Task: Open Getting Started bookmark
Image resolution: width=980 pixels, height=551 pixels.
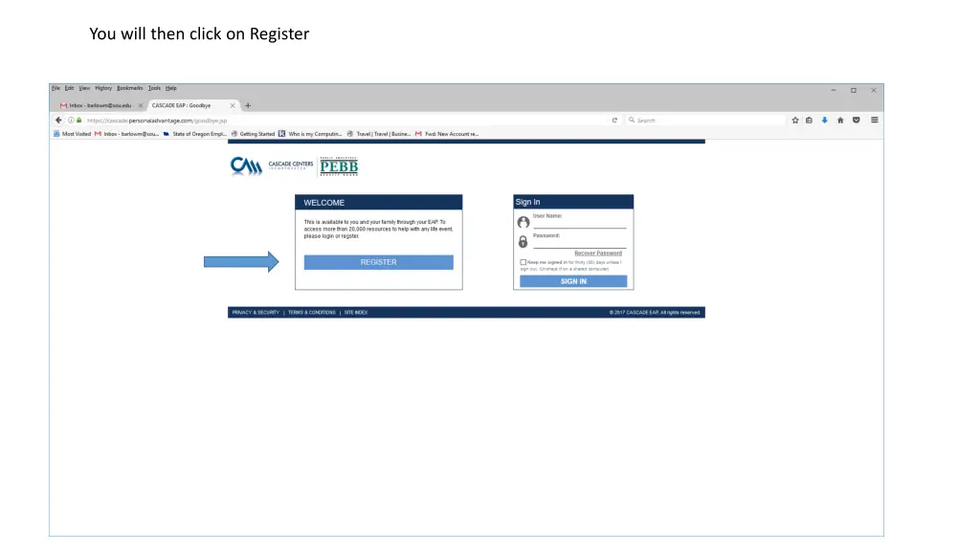Action: point(253,134)
